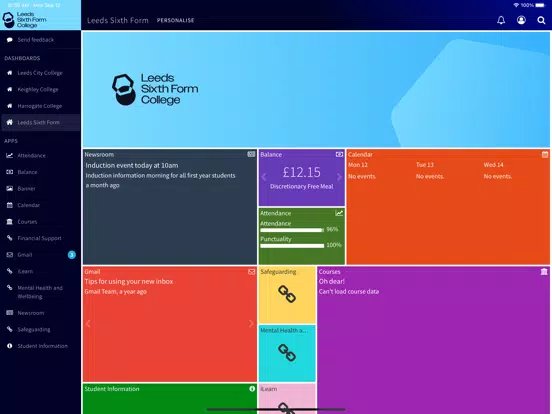The height and width of the screenshot is (414, 552).
Task: Click the sidebar Balance money icon
Action: (x=10, y=172)
